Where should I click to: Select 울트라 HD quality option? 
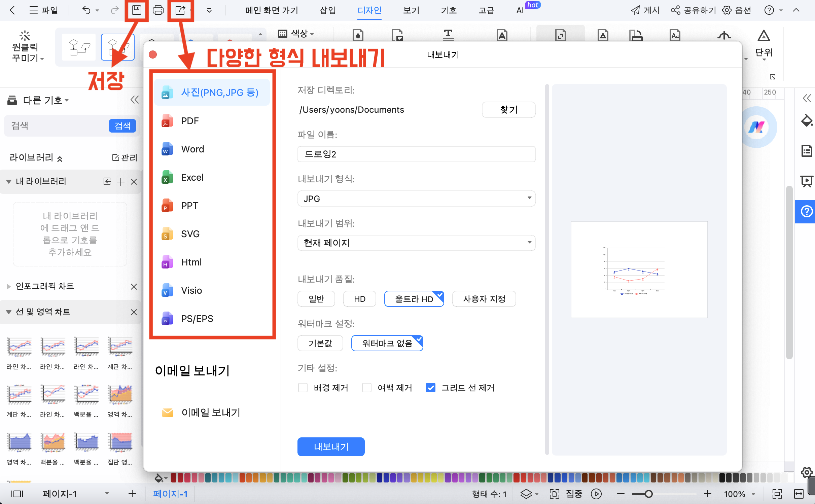tap(414, 298)
